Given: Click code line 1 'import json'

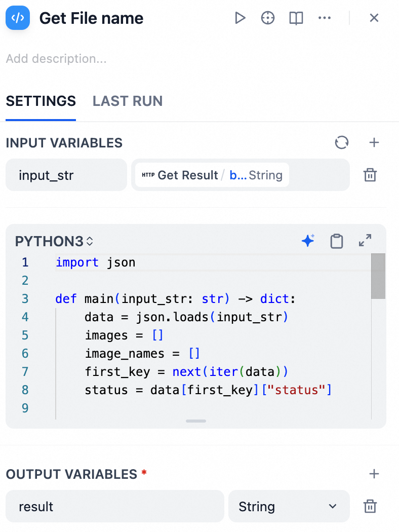Looking at the screenshot, I should (96, 262).
